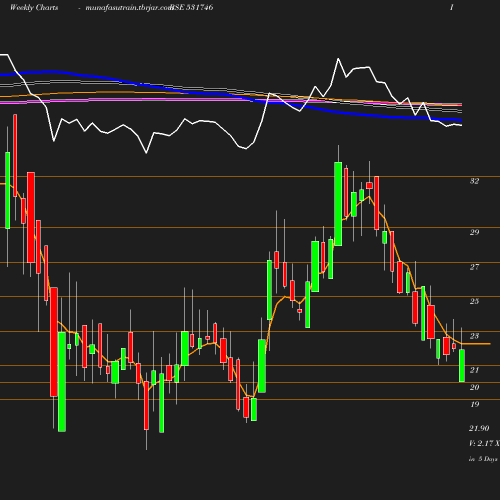The height and width of the screenshot is (500, 500).
Task: Click the price axis label "23"
Action: (x=474, y=336)
